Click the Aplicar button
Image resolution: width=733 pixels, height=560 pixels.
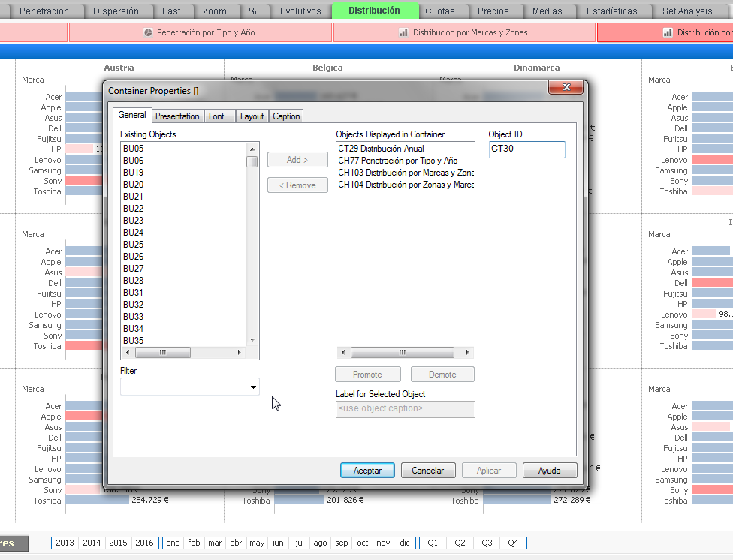click(x=489, y=470)
